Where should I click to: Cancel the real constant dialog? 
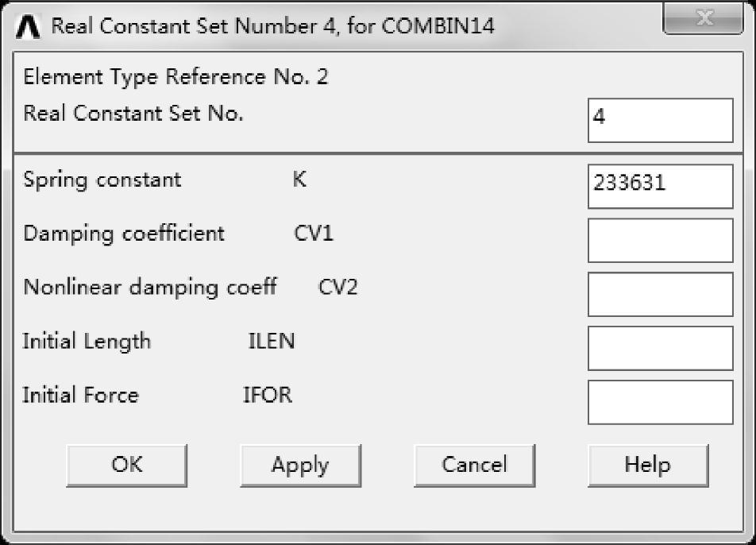pos(474,465)
